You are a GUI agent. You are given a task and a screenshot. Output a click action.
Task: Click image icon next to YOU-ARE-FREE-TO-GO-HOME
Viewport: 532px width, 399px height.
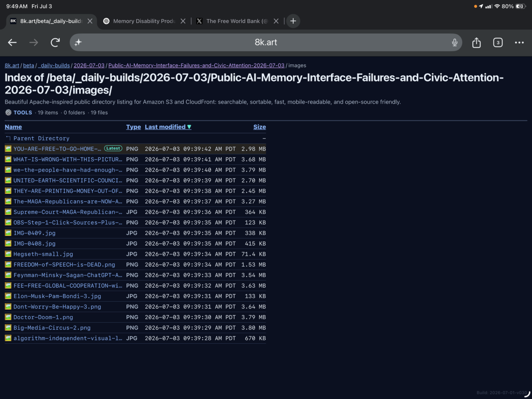[x=8, y=149]
